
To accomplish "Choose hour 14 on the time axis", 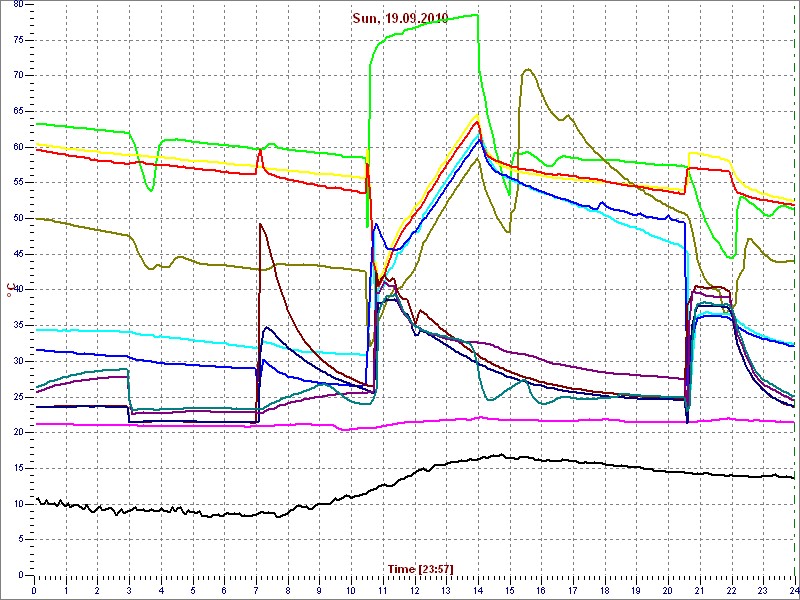I will pyautogui.click(x=478, y=590).
